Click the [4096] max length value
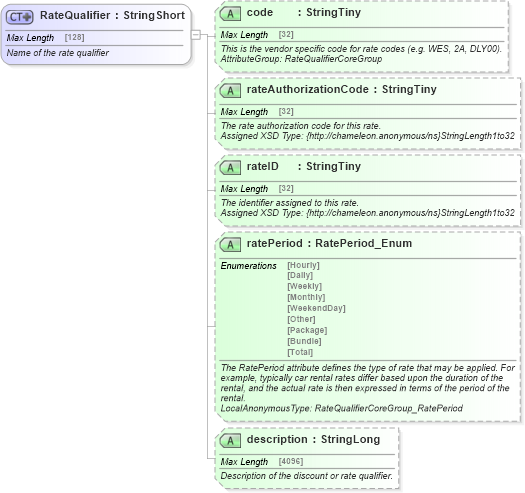The image size is (525, 493). [x=291, y=462]
